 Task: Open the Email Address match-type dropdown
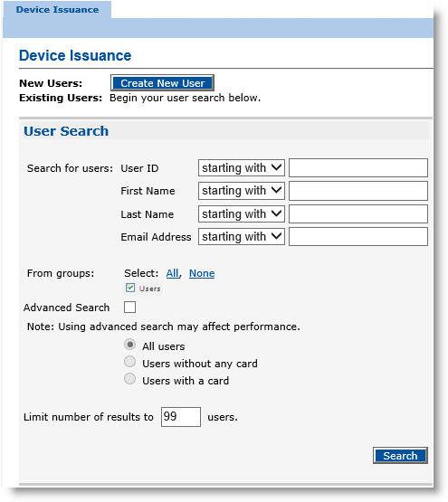[242, 237]
